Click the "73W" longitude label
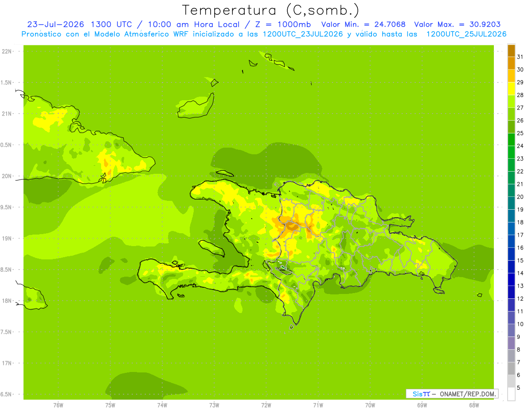532x411 pixels. 214,405
